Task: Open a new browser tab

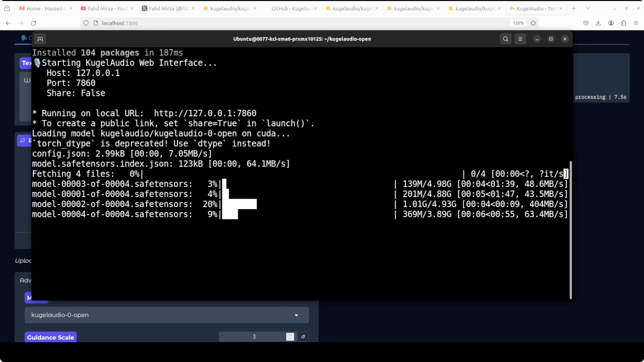Action: [574, 9]
